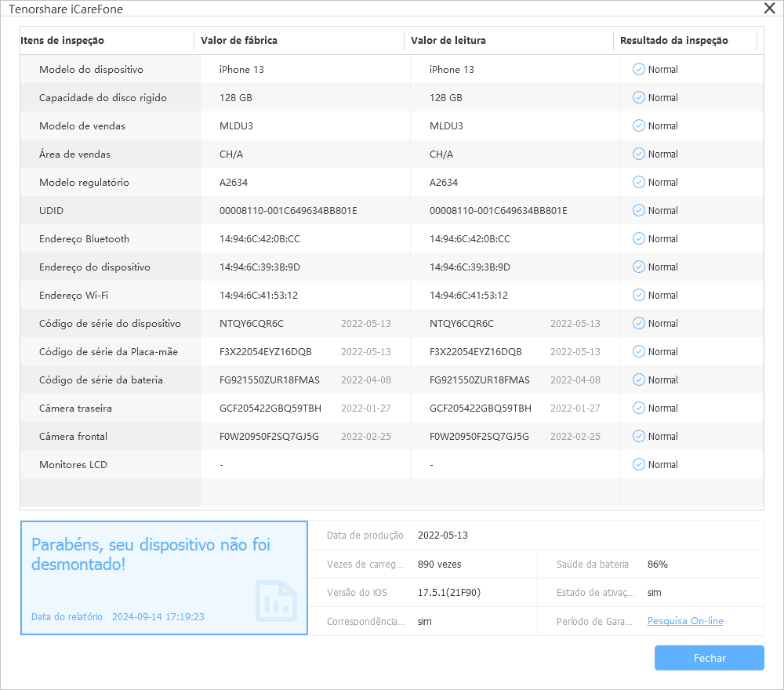Click the Valor de leitura column header
This screenshot has width=784, height=690.
(x=447, y=41)
